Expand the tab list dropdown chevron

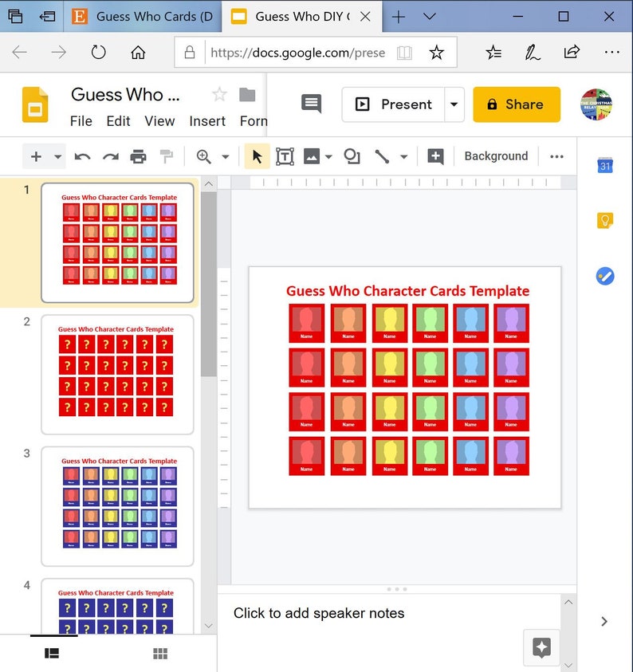(x=430, y=16)
